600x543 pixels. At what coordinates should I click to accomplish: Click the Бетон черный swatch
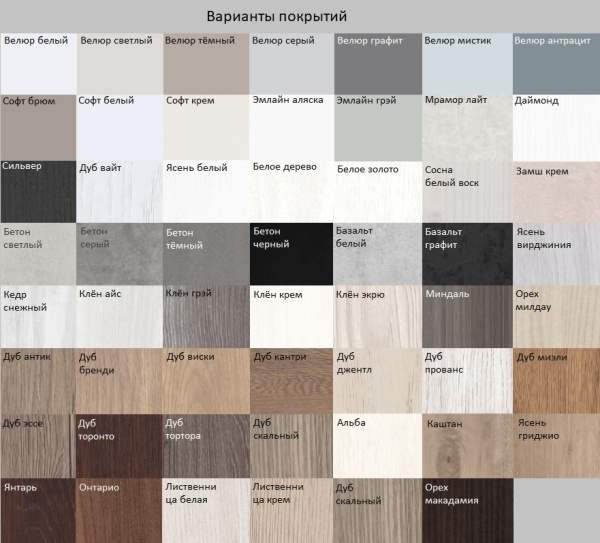click(x=290, y=254)
